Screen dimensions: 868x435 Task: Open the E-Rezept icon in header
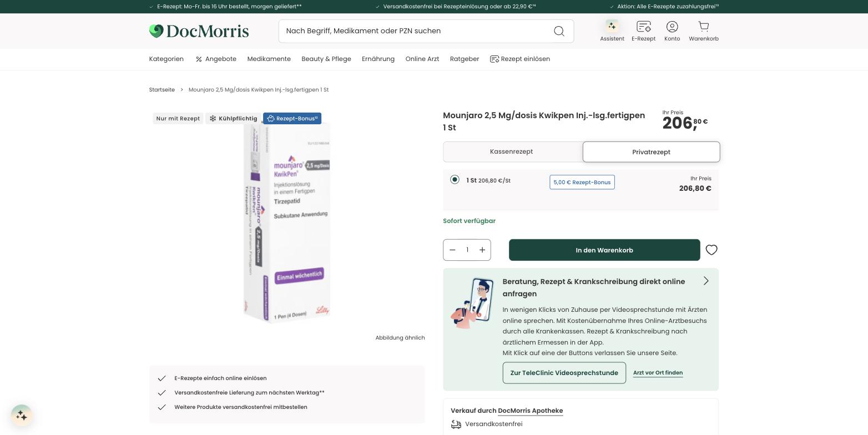pos(643,26)
